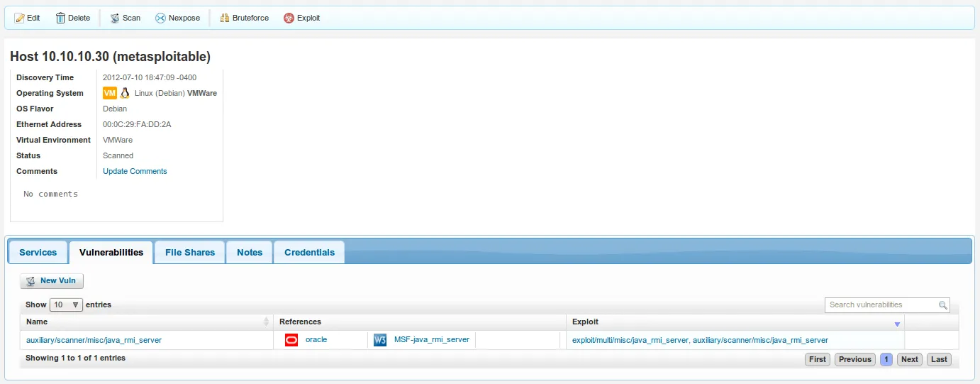Click the W3 icon beside MSF-java_rmi_server
The image size is (980, 384).
coord(380,340)
